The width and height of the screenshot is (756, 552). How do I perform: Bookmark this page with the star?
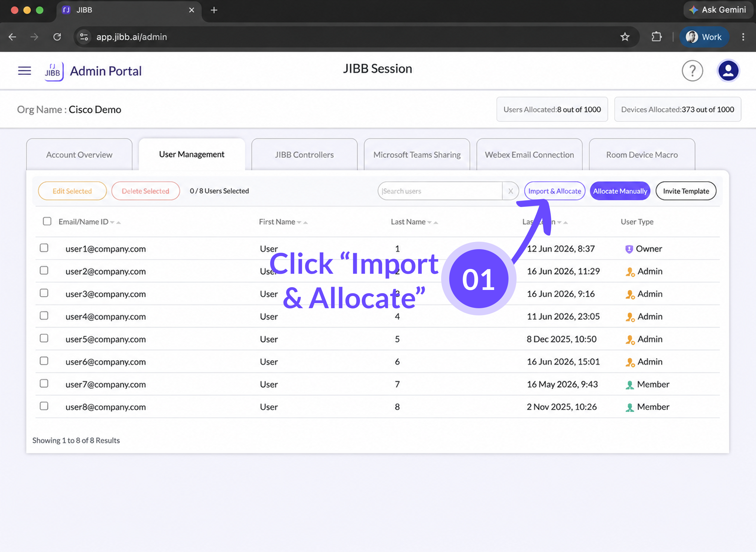pos(625,37)
